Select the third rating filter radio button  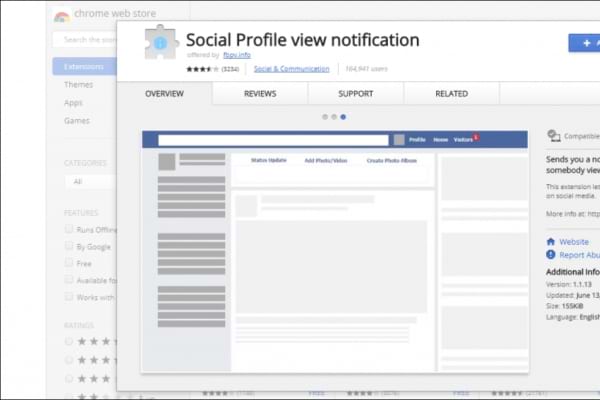point(69,379)
